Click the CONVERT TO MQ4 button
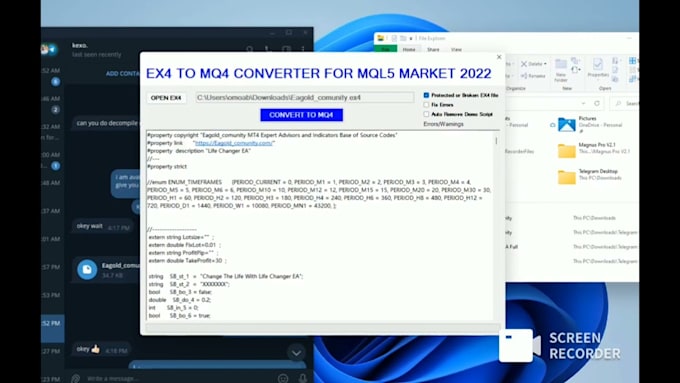The height and width of the screenshot is (383, 680). click(301, 115)
